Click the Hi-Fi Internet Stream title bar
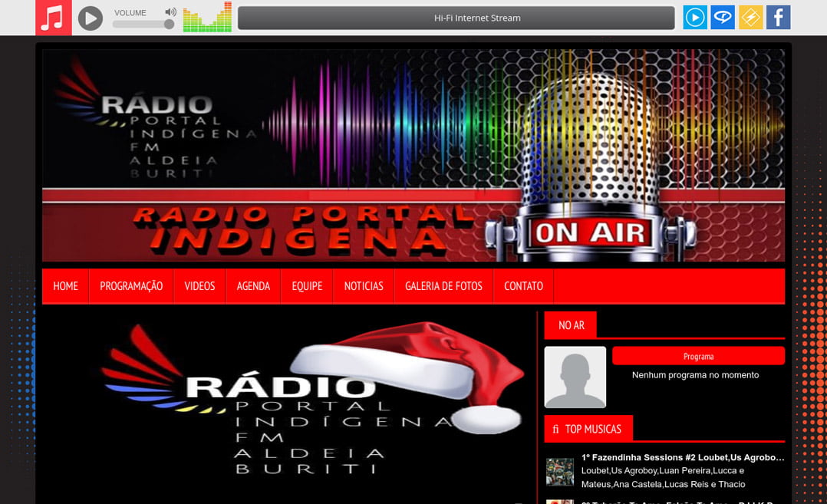Image resolution: width=827 pixels, height=504 pixels. pos(456,18)
